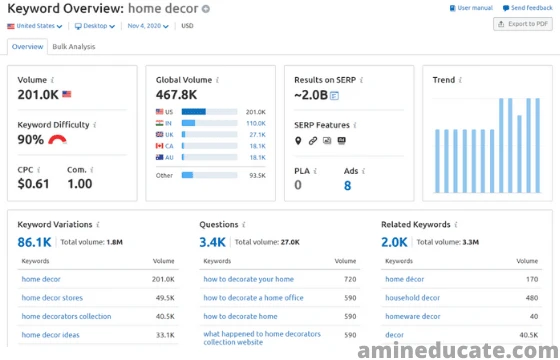The image size is (560, 360).
Task: Click info icon beside Results on SERP
Action: pos(361,80)
